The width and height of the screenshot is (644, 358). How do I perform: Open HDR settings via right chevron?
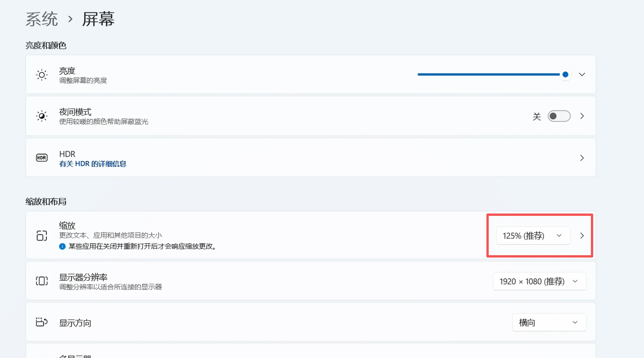[582, 158]
